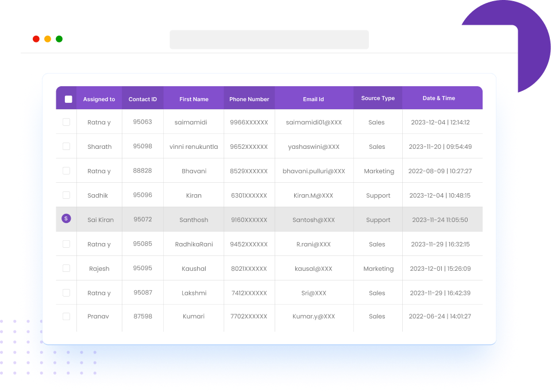This screenshot has width=551, height=392.
Task: Click phone number 8021XXXXXX
Action: tap(249, 268)
